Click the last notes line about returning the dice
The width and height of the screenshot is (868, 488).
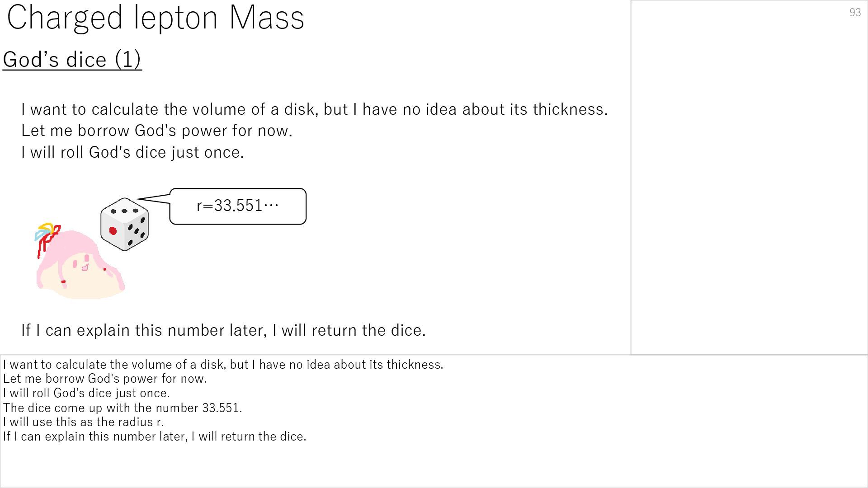click(155, 436)
